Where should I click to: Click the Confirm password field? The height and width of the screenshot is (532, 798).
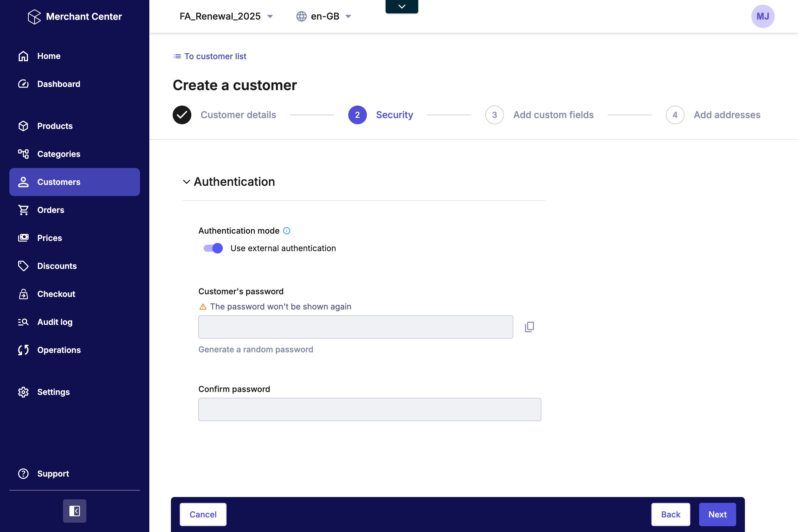pyautogui.click(x=370, y=409)
